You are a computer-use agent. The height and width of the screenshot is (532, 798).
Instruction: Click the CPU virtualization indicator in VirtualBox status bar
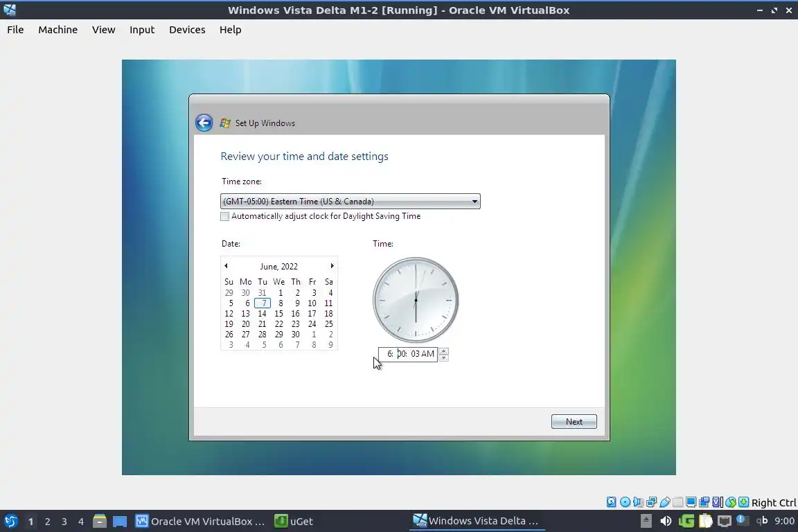click(718, 502)
